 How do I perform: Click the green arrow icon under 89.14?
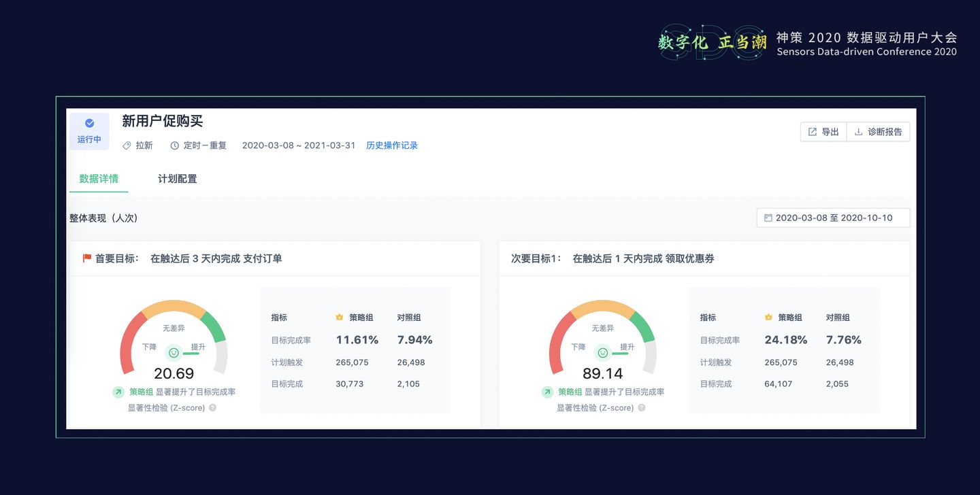547,392
